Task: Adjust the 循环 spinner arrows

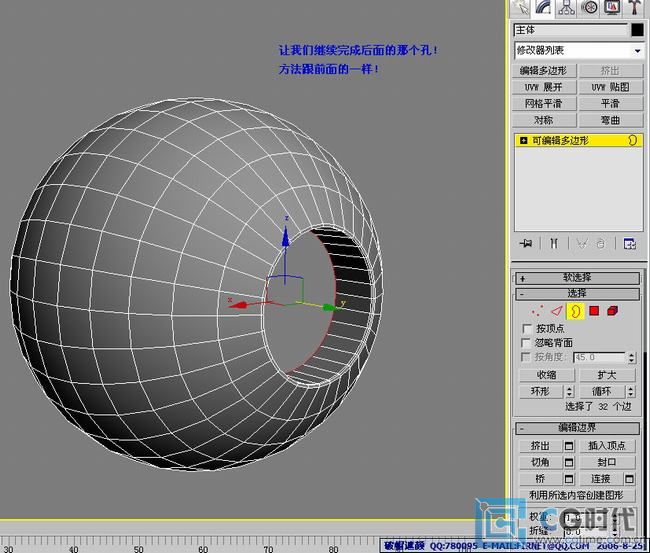Action: [x=631, y=391]
